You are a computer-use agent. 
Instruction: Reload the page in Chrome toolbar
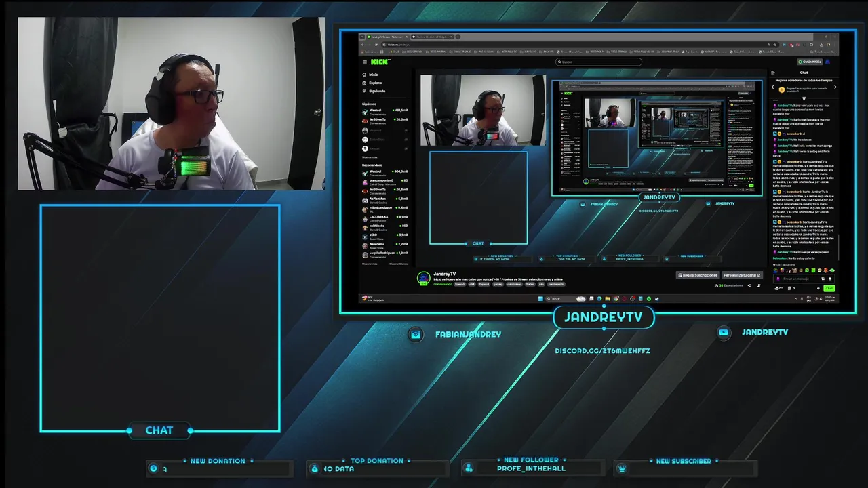pyautogui.click(x=376, y=45)
